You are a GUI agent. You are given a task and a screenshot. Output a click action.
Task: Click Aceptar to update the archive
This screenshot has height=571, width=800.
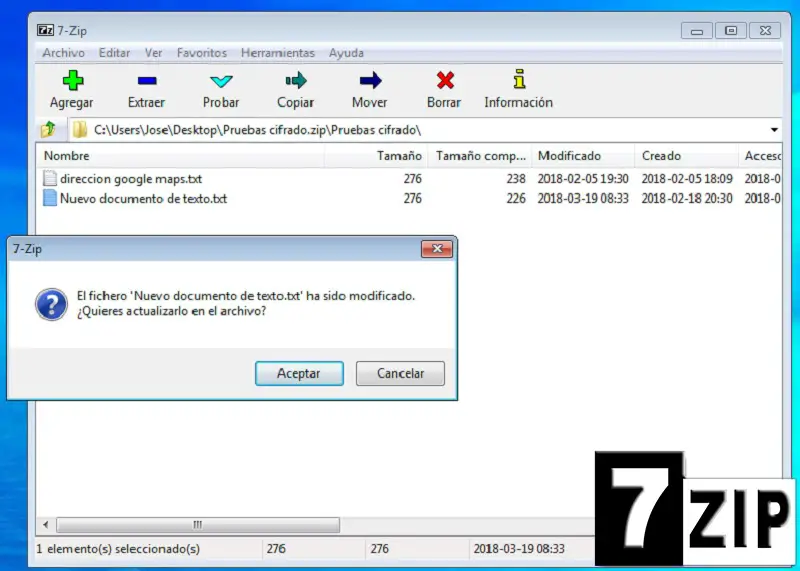(x=299, y=374)
